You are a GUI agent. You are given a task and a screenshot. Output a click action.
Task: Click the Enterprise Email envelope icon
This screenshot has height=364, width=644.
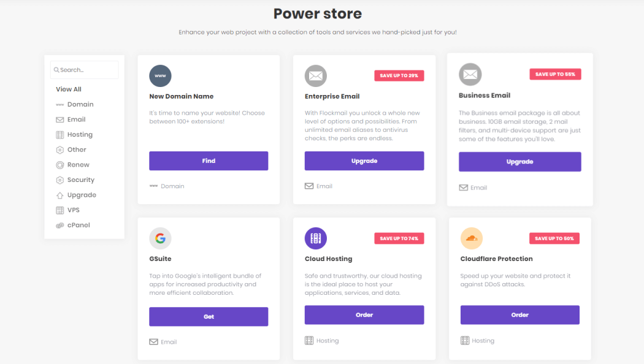[x=315, y=76]
